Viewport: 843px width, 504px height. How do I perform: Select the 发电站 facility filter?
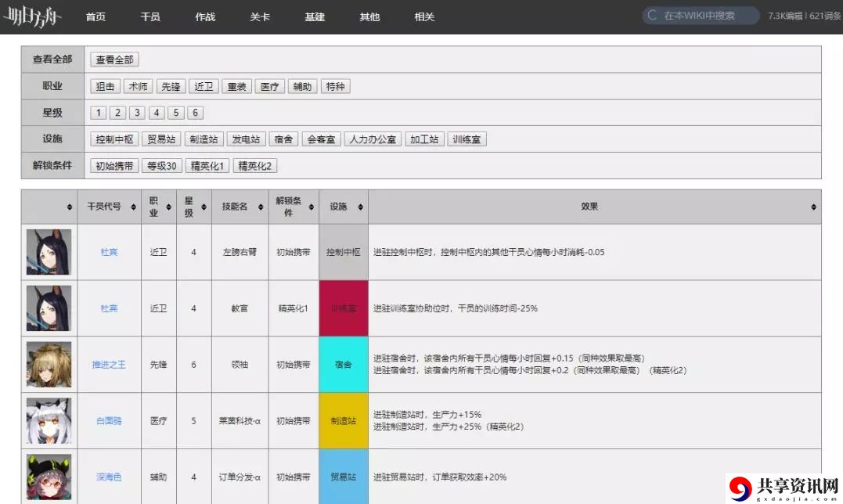pyautogui.click(x=247, y=139)
